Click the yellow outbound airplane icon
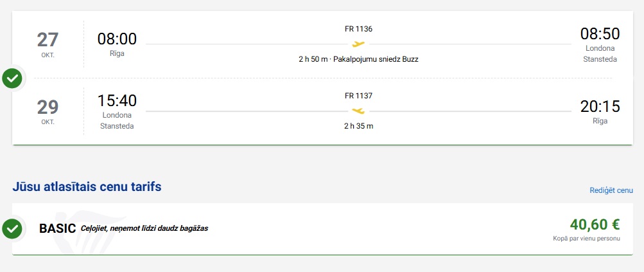 click(358, 44)
